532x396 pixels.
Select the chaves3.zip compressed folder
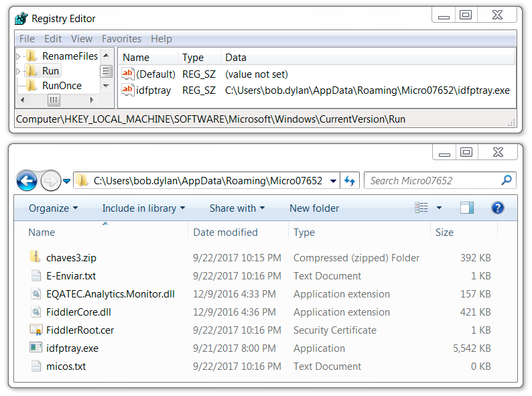point(71,258)
